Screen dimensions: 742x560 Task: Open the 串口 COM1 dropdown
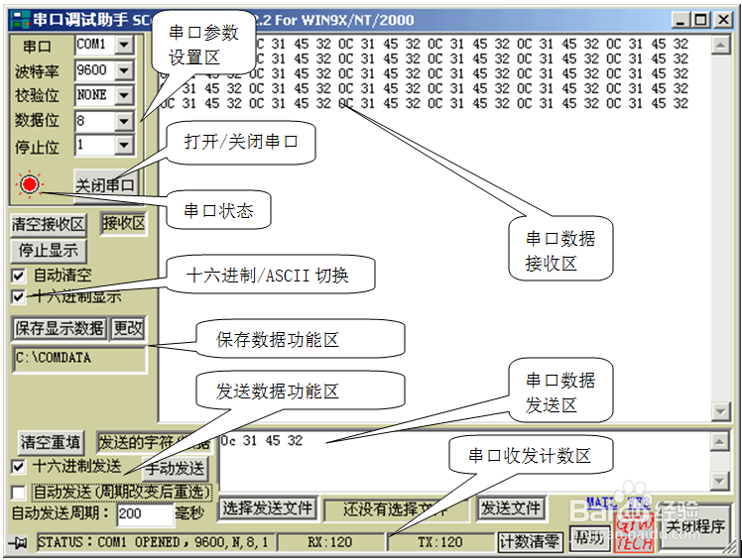pos(124,45)
